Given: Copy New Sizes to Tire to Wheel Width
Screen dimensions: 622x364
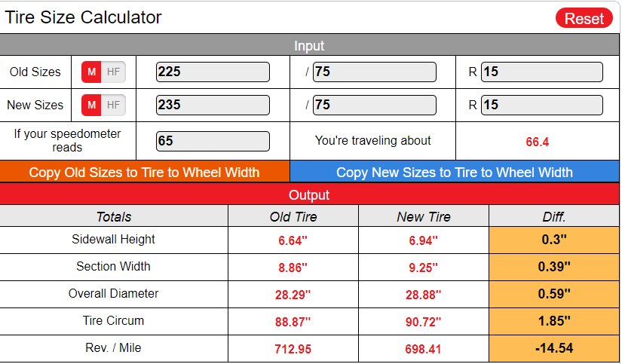Looking at the screenshot, I should pos(455,172).
